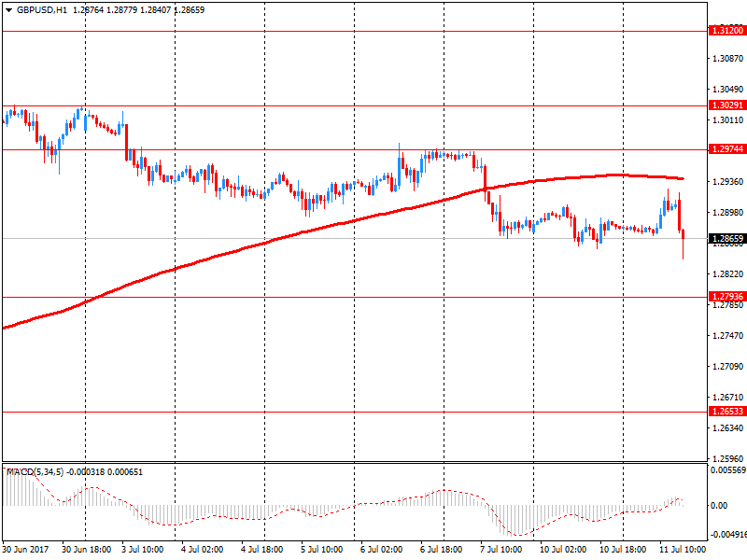
Task: Select the 1.26710 price scale value
Action: pyautogui.click(x=727, y=398)
